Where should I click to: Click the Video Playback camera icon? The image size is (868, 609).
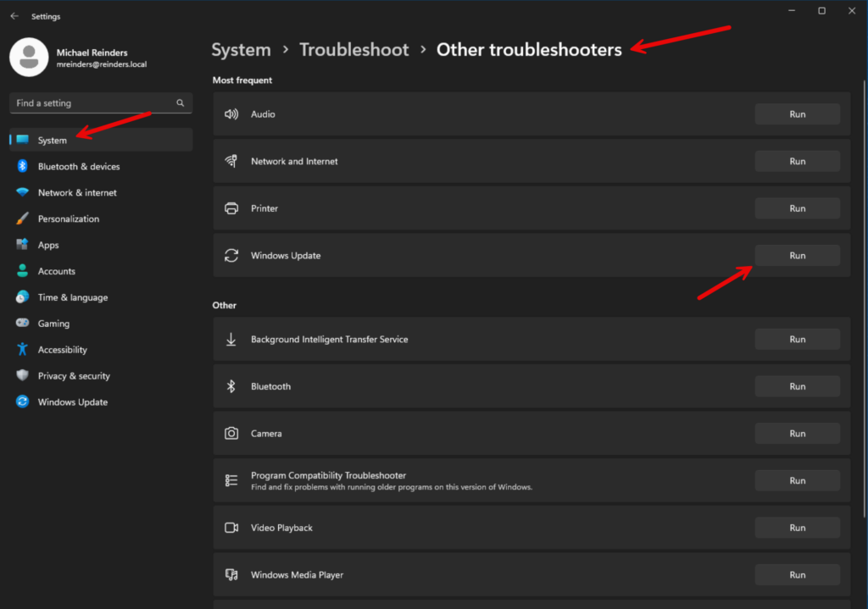tap(231, 528)
